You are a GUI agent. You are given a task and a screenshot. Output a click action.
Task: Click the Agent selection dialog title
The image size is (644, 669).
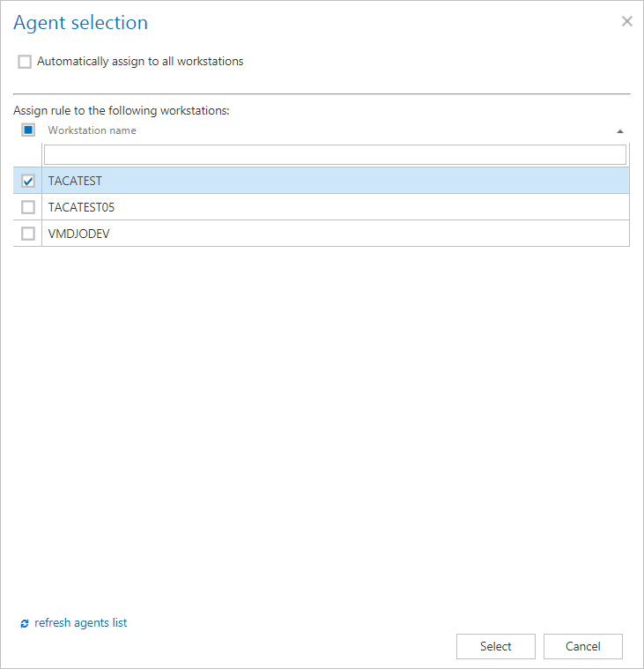coord(81,23)
